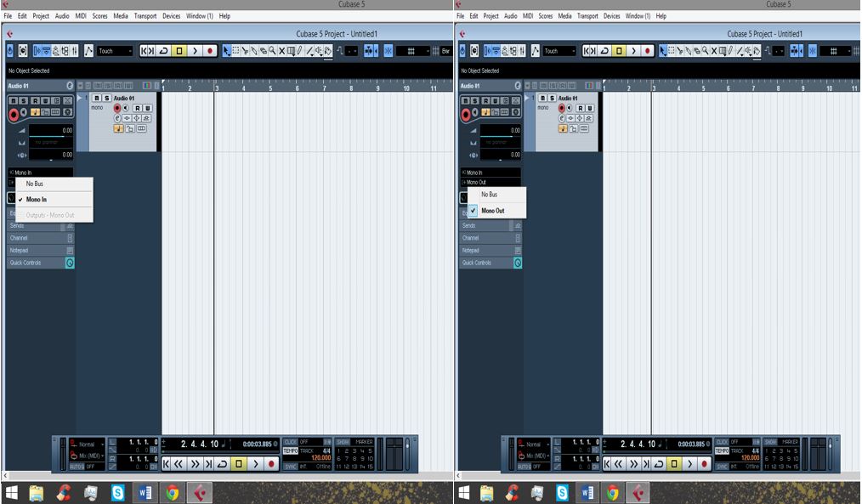
Task: Toggle Monitor speaker on Audio 01 track, right
Action: [569, 108]
